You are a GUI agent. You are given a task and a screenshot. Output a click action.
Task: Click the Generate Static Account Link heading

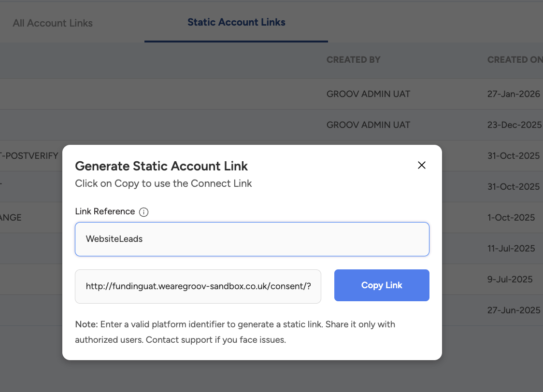161,166
